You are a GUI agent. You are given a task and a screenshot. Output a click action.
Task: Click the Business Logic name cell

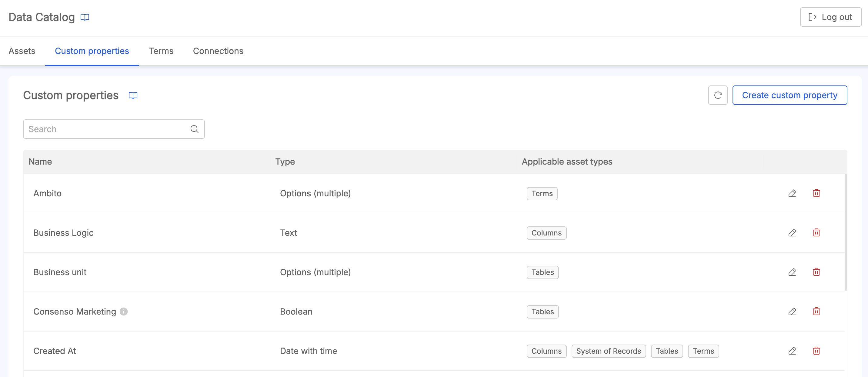click(63, 233)
